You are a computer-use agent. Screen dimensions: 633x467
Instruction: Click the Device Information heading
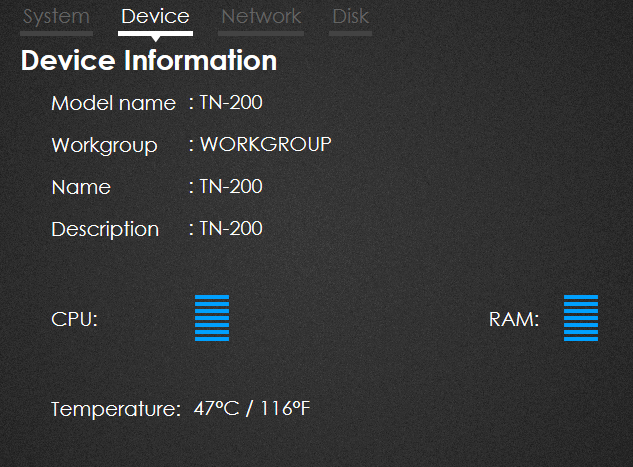pyautogui.click(x=149, y=61)
